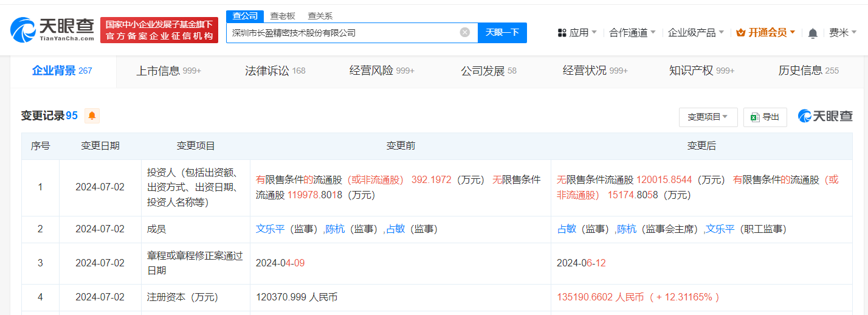Click the Excel export icon
Viewport: 868px width, 315px height.
(x=756, y=117)
